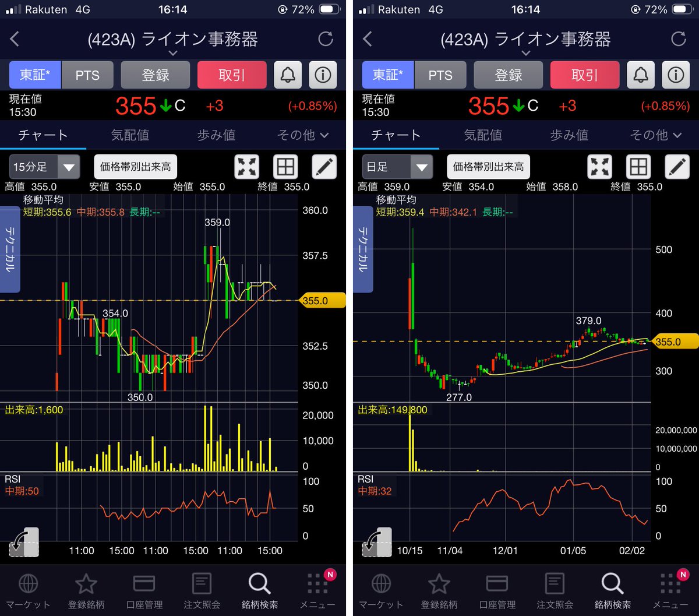Open 登録銘柄 in right bottom bar
699x616 pixels.
(439, 591)
